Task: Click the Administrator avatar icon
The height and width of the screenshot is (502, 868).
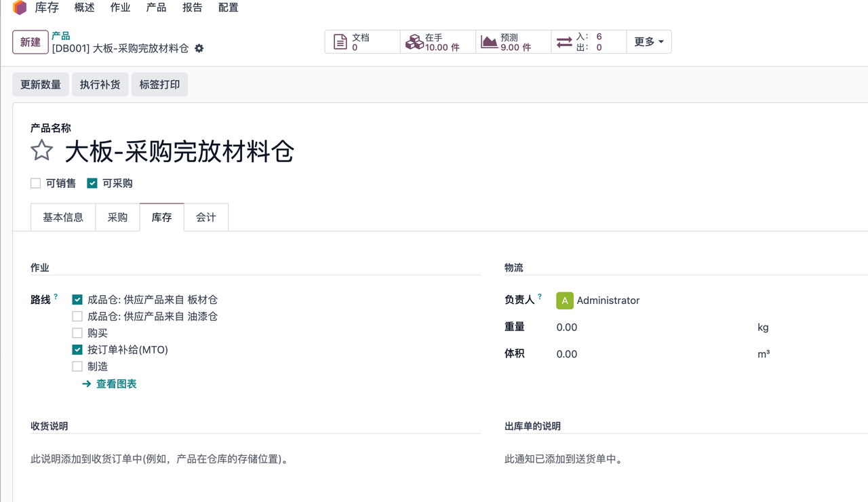Action: coord(565,301)
